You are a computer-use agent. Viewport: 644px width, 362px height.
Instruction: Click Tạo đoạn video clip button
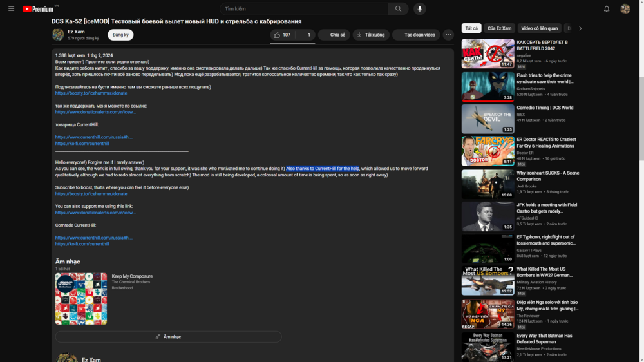416,35
